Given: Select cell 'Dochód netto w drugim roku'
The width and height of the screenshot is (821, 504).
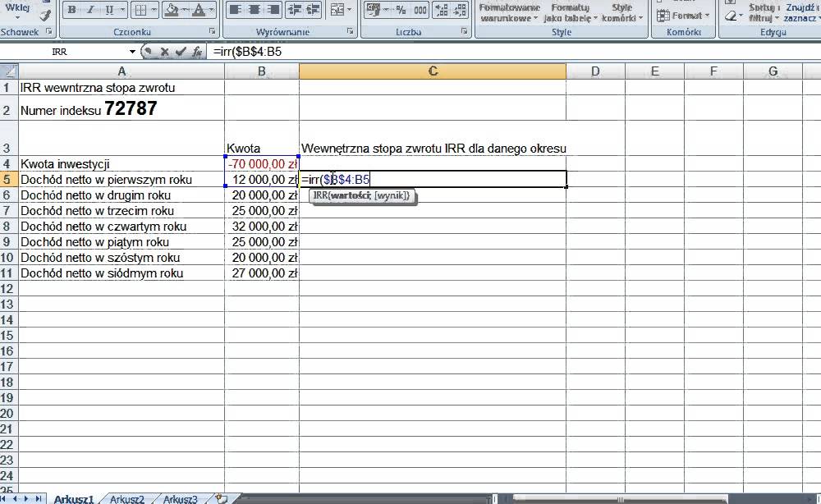Looking at the screenshot, I should pyautogui.click(x=122, y=195).
